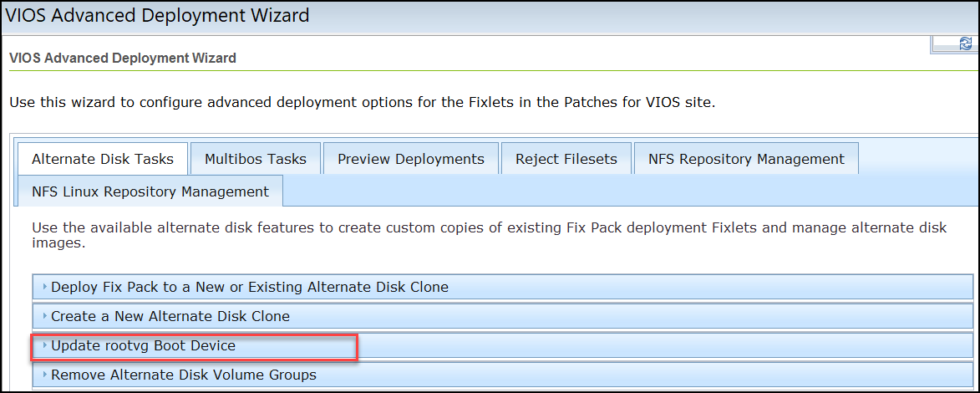Expand the Update rootvg Boot Device arrow

tap(44, 345)
